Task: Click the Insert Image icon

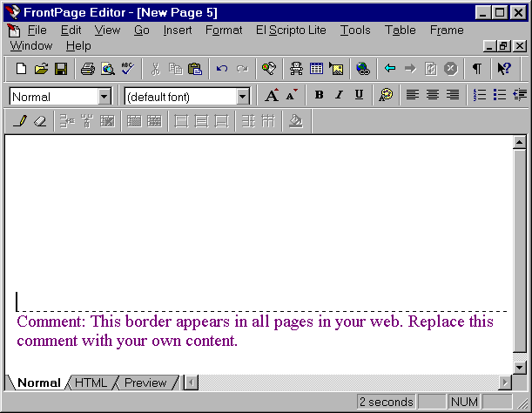Action: pos(336,69)
